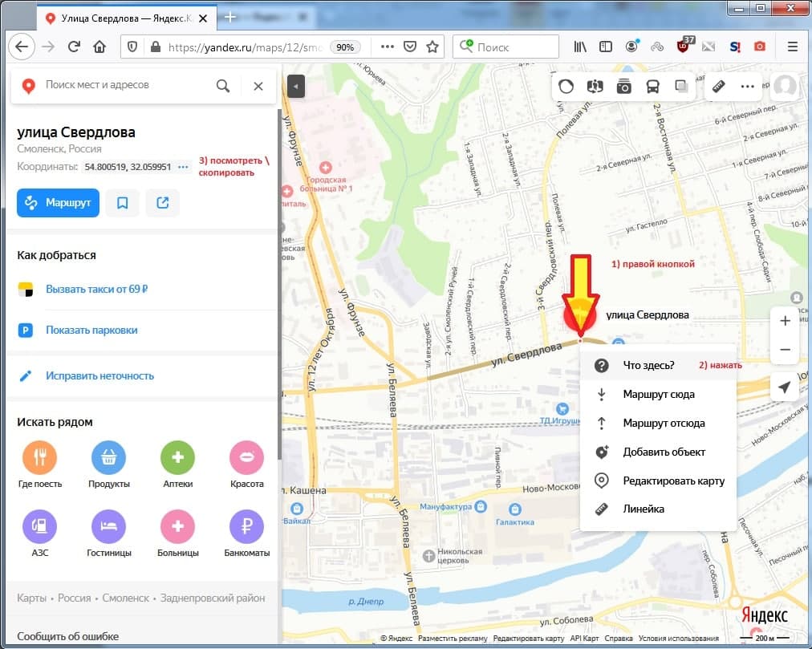The image size is (812, 649).
Task: Open uBlock extension icon with badge 37
Action: click(x=684, y=46)
